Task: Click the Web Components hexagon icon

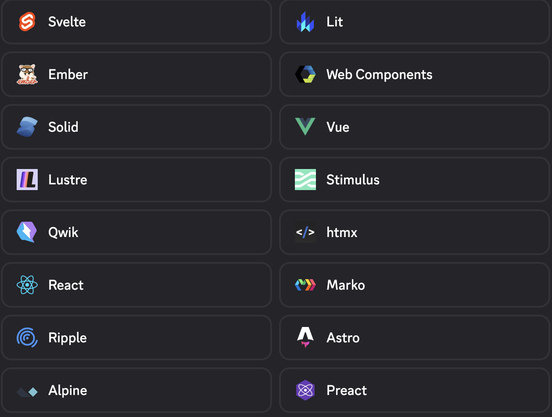Action: (x=305, y=74)
